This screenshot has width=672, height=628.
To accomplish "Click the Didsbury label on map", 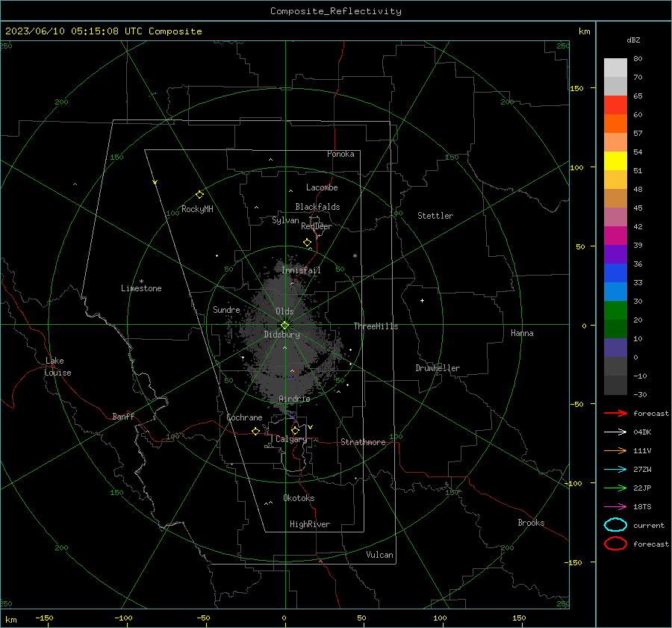I will [282, 335].
